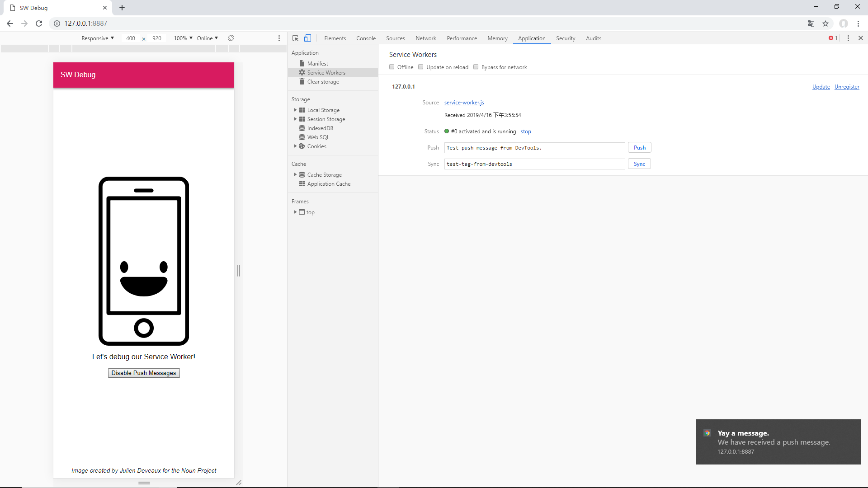Select the Service Workers gear icon
868x488 pixels.
pyautogui.click(x=302, y=72)
